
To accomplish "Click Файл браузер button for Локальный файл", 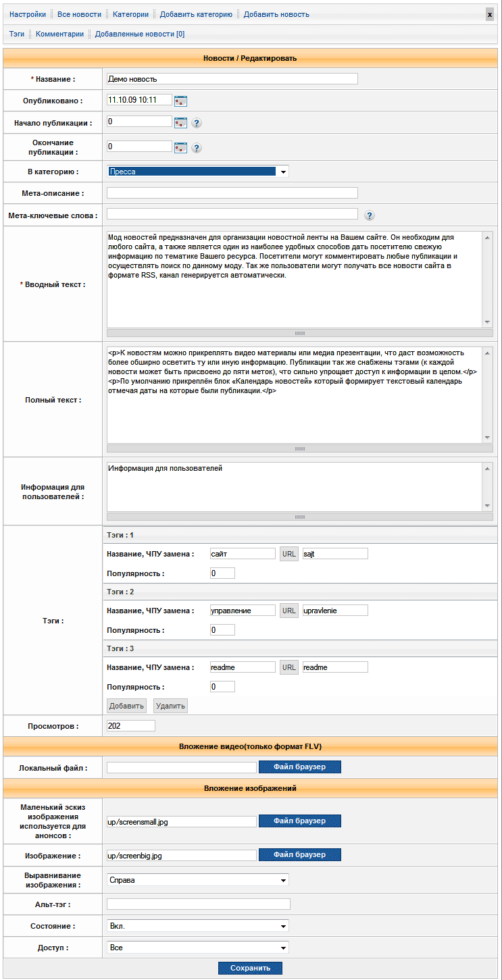I will point(299,767).
